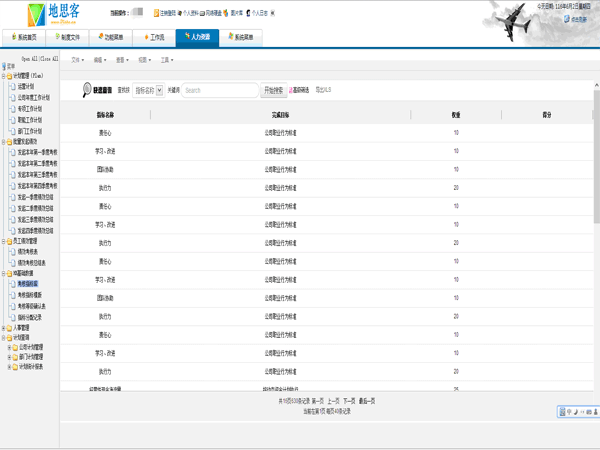Switch to the 功能菜单 tab
Image resolution: width=600 pixels, height=450 pixels.
(111, 38)
